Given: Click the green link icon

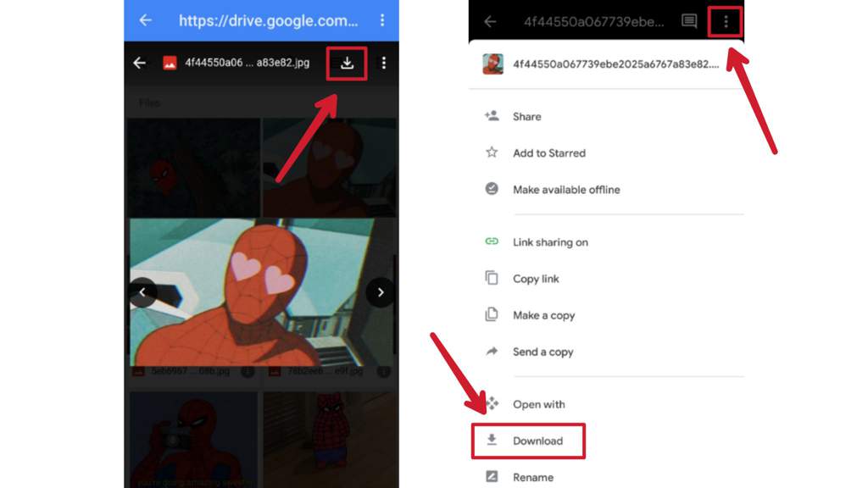Looking at the screenshot, I should (492, 241).
